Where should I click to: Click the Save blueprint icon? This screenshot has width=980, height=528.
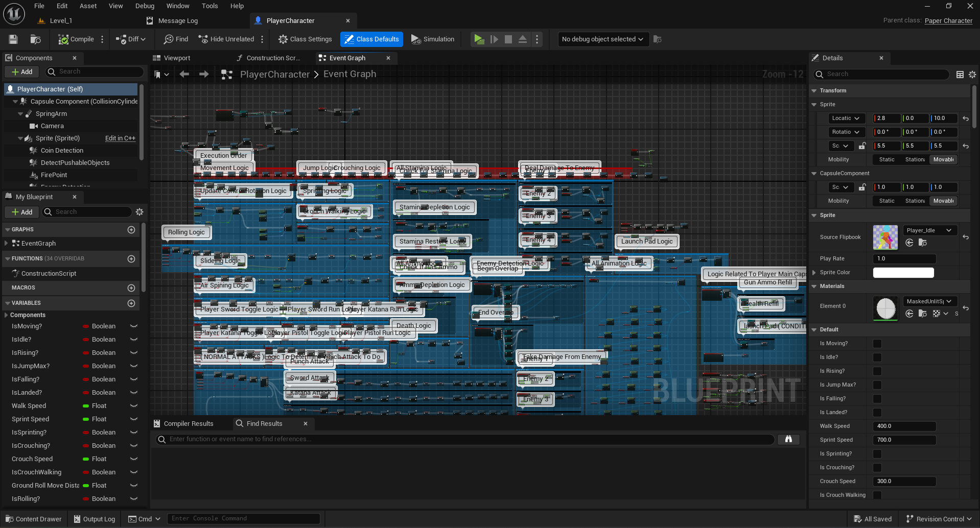13,39
